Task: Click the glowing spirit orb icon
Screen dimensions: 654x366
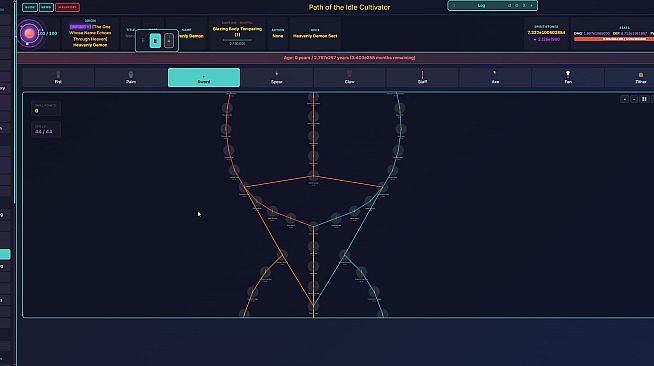Action: pos(29,33)
